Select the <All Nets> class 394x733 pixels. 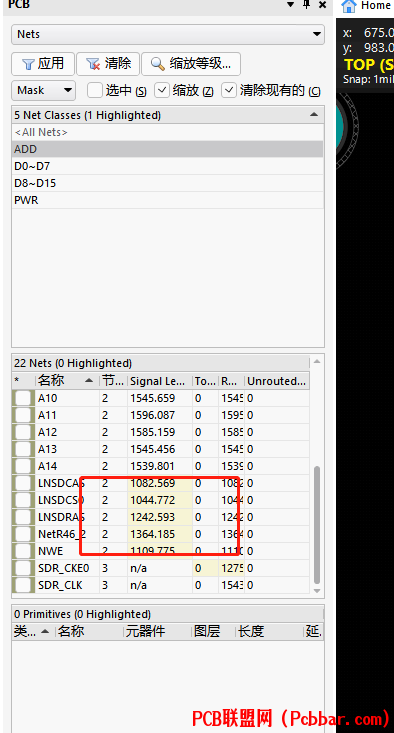pyautogui.click(x=167, y=132)
